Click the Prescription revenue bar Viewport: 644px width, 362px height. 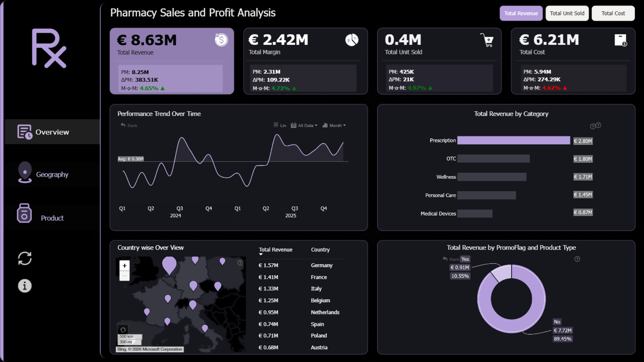click(514, 140)
